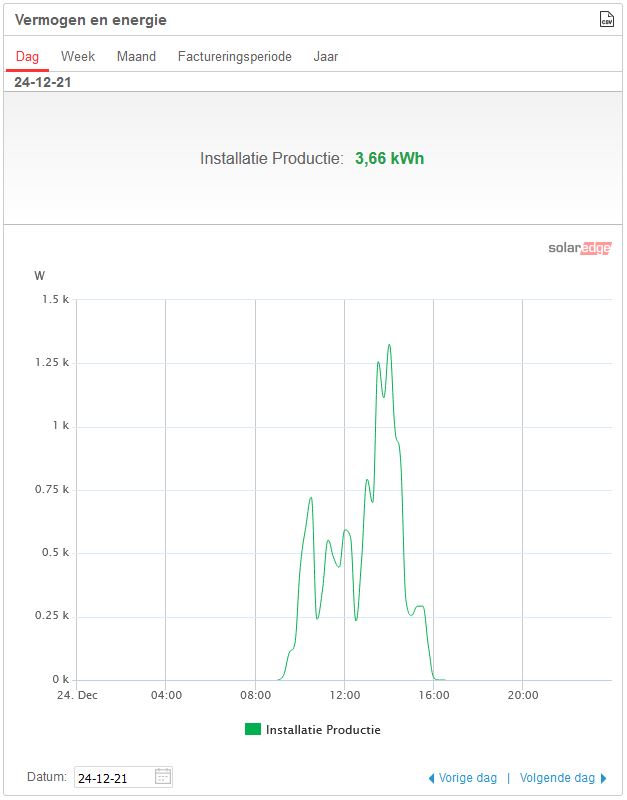This screenshot has width=627, height=800.
Task: Switch to the Factureringsperiode view
Action: click(x=235, y=57)
